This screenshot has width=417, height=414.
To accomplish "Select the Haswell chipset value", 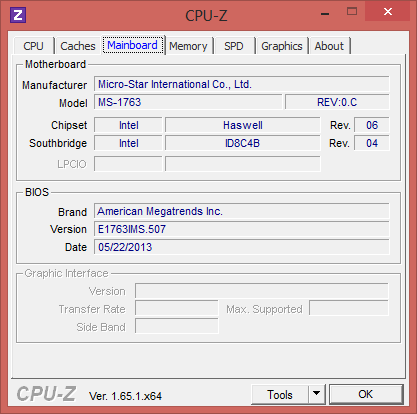I will [243, 125].
